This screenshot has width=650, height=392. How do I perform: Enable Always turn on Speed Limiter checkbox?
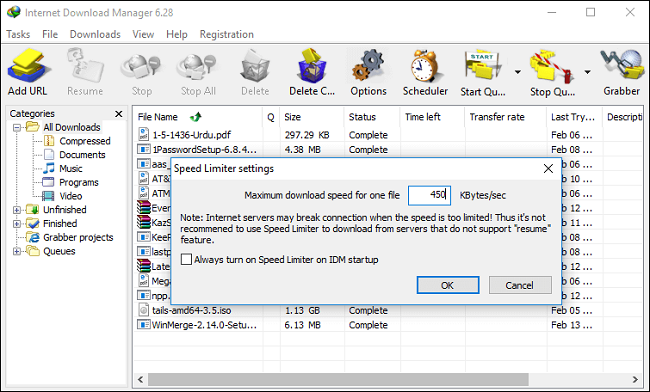point(187,259)
